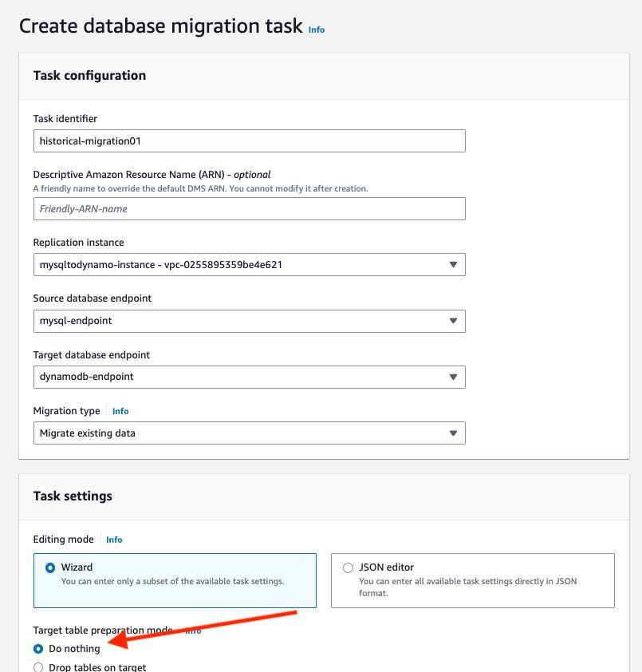Screen dimensions: 642x672
Task: Open the Source database endpoint dropdown
Action: click(250, 321)
